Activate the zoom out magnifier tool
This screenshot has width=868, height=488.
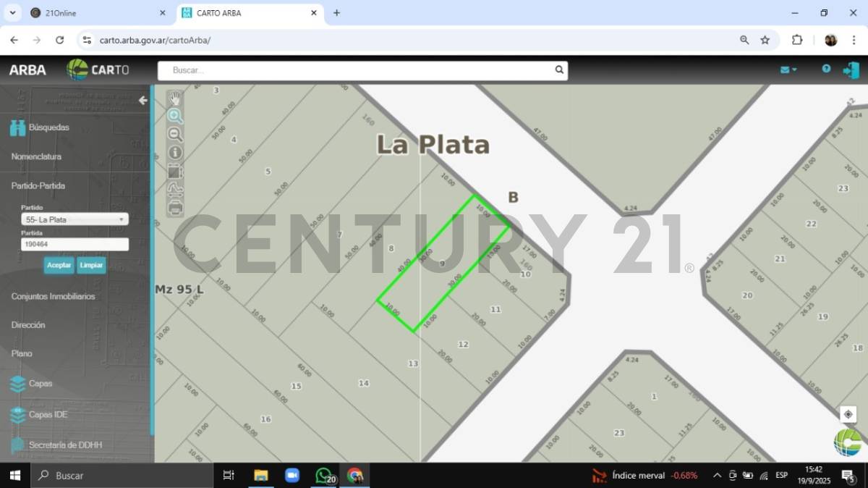pyautogui.click(x=175, y=134)
